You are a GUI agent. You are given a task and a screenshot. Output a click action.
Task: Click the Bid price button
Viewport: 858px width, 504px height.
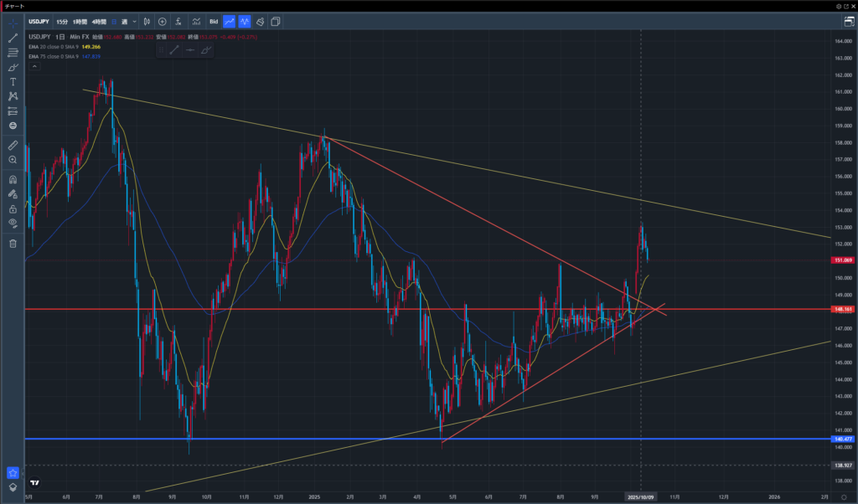click(214, 21)
